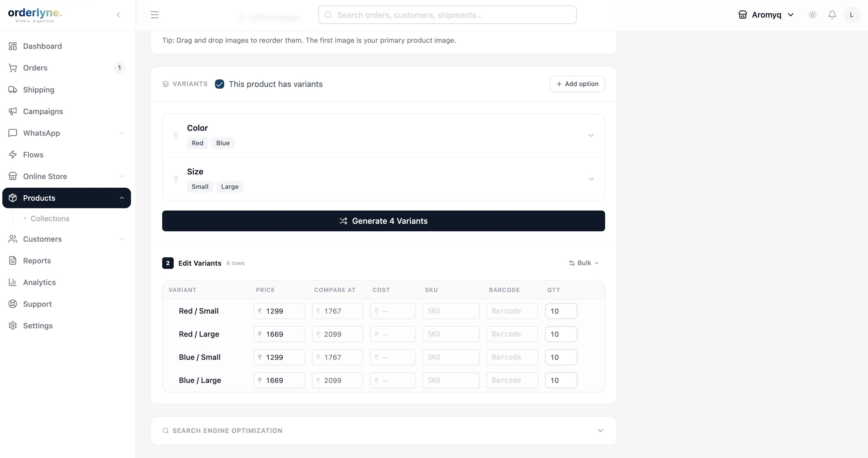Click the Shipping truck icon
The image size is (868, 458).
(x=13, y=90)
